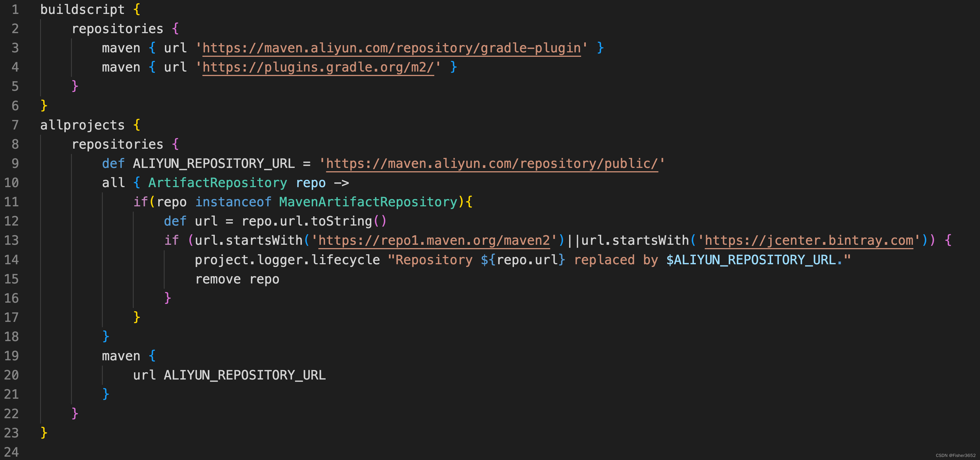This screenshot has height=460, width=980.
Task: Click 'instanceof' keyword on line 11
Action: 233,202
